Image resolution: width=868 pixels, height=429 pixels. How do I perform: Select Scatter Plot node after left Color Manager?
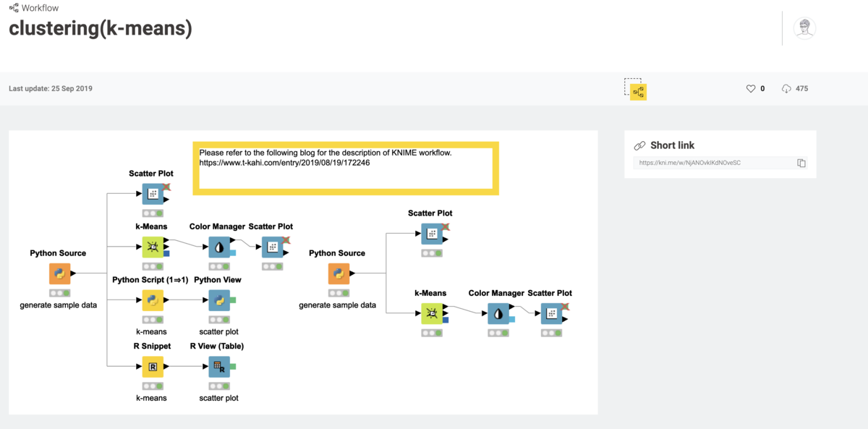click(x=272, y=247)
